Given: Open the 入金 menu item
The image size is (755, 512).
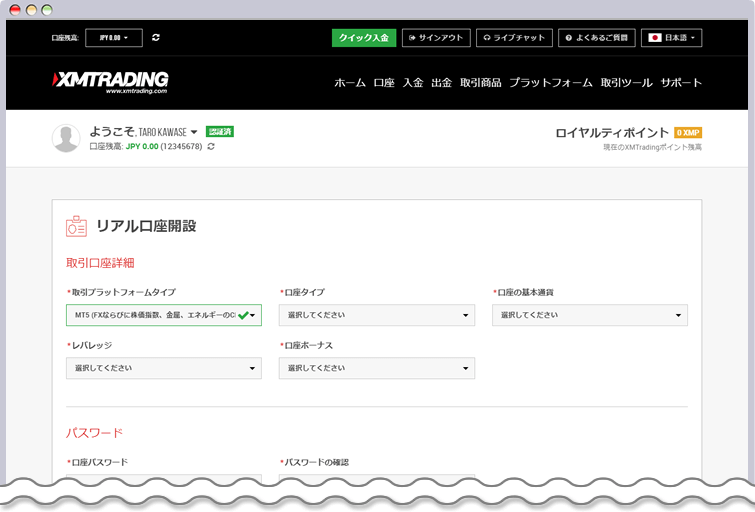Looking at the screenshot, I should [413, 83].
